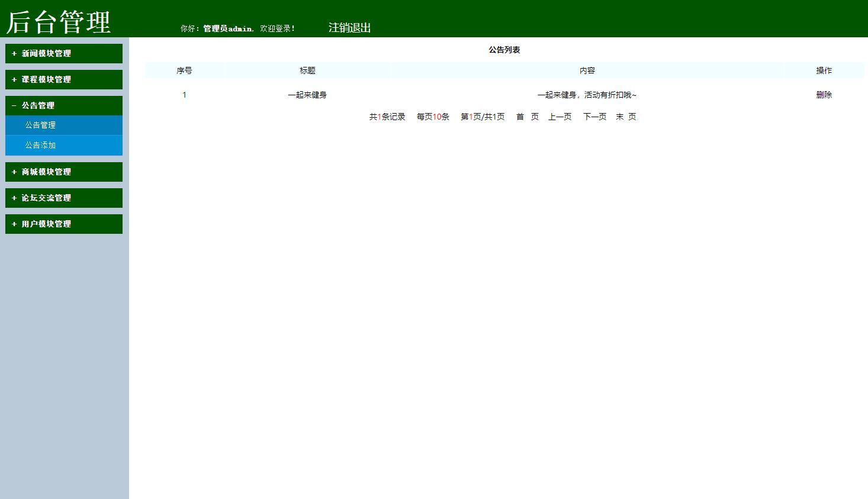Expand the 新闻模块管理 plus icon
Screen dimensions: 868x499
[14, 53]
